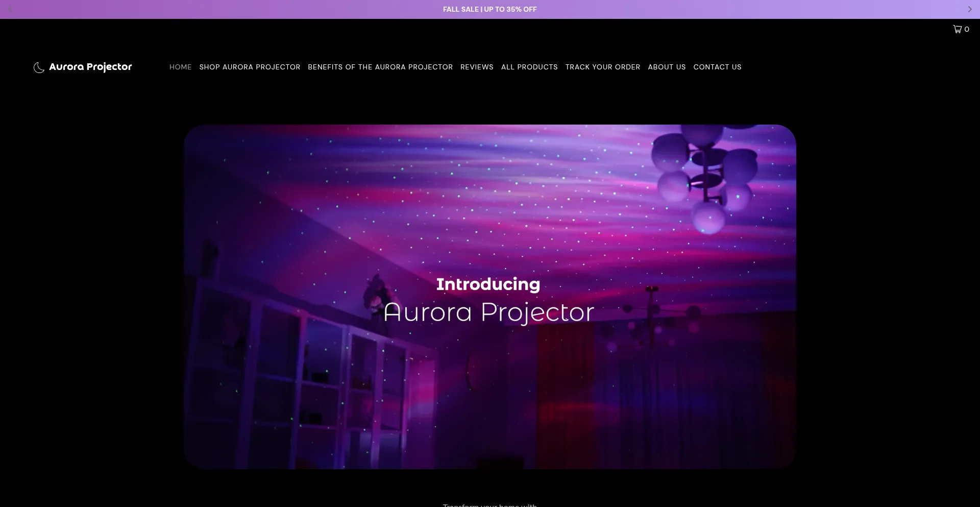
Task: Click the Aurora Projector moon logo
Action: tap(39, 67)
